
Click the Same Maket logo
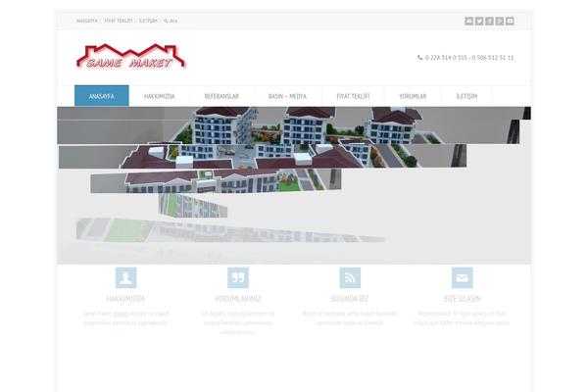(131, 56)
